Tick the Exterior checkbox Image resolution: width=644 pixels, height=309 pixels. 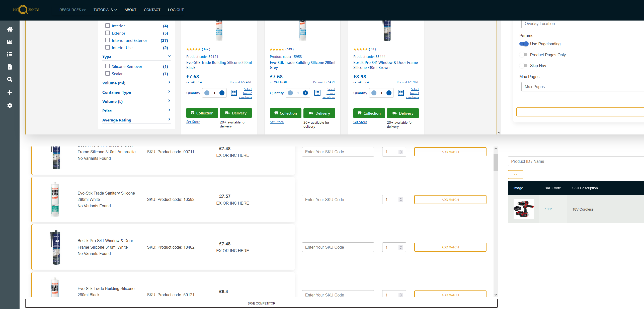pos(108,33)
